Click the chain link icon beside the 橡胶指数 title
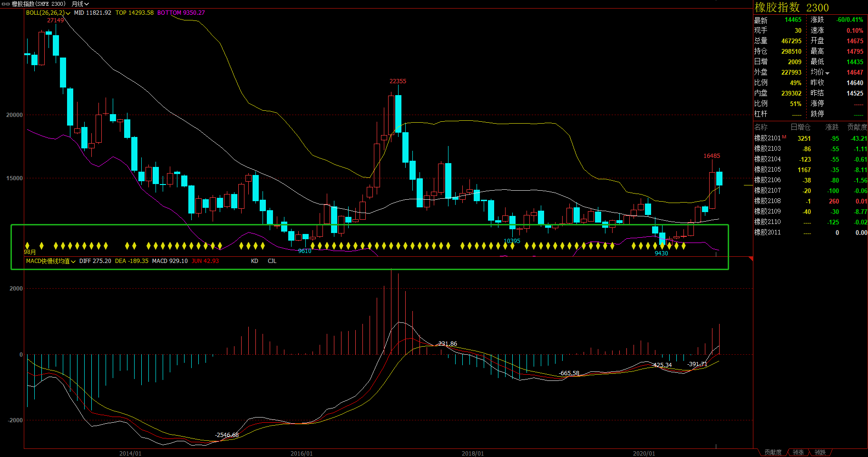The height and width of the screenshot is (457, 868). [6, 4]
